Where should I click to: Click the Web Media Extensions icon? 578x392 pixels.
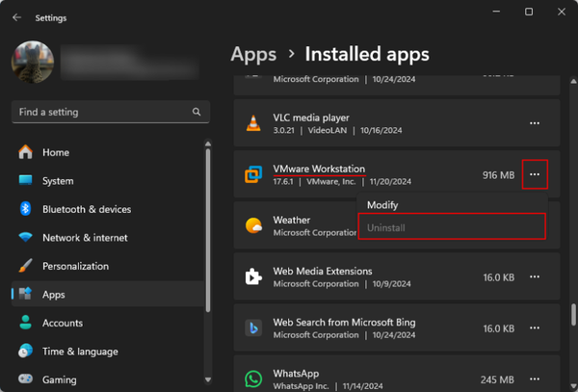[x=253, y=277]
